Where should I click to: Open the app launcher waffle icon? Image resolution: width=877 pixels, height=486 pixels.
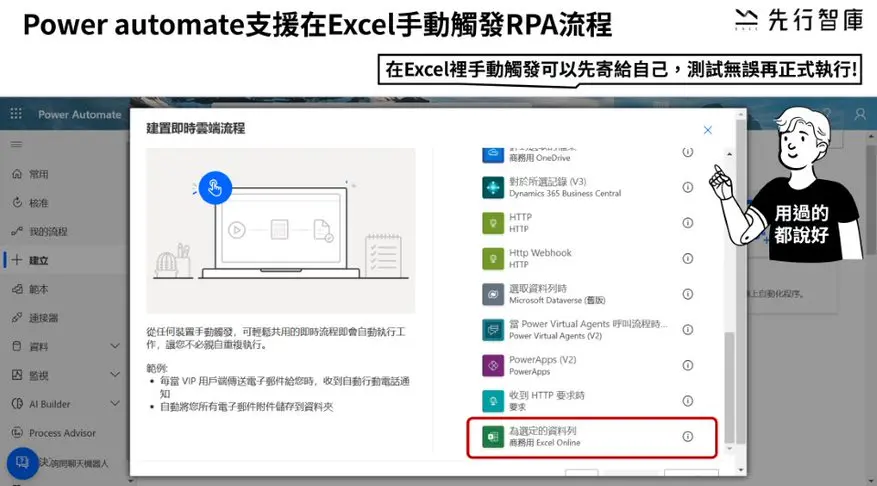pyautogui.click(x=16, y=114)
